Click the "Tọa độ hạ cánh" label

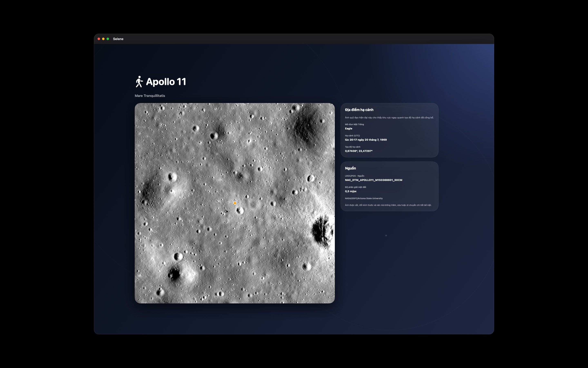(x=353, y=147)
